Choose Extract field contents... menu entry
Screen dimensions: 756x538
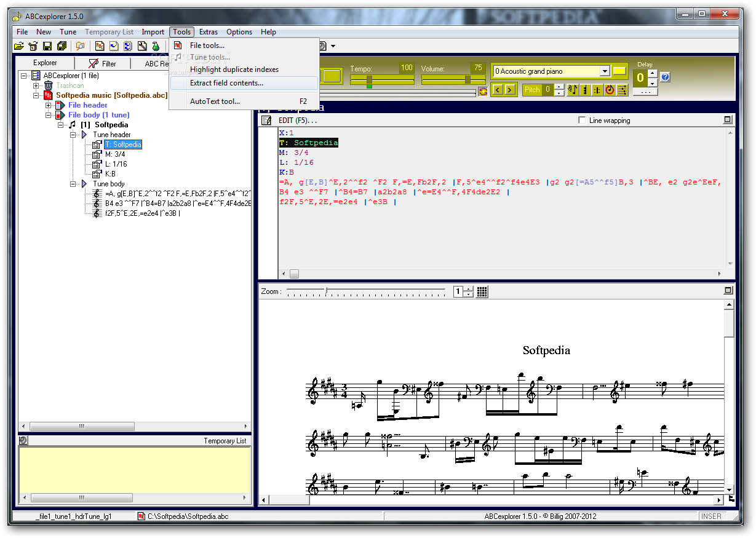(x=244, y=83)
